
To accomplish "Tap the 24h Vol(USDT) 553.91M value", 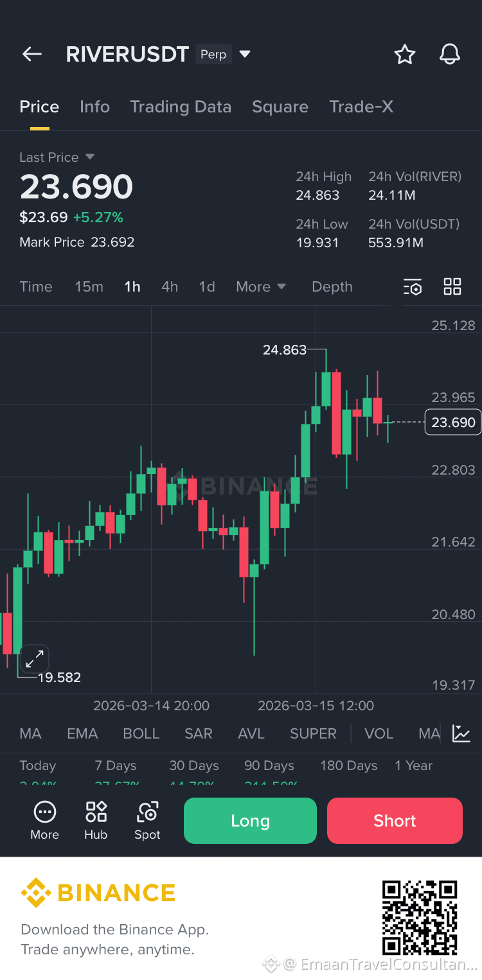I will click(396, 243).
